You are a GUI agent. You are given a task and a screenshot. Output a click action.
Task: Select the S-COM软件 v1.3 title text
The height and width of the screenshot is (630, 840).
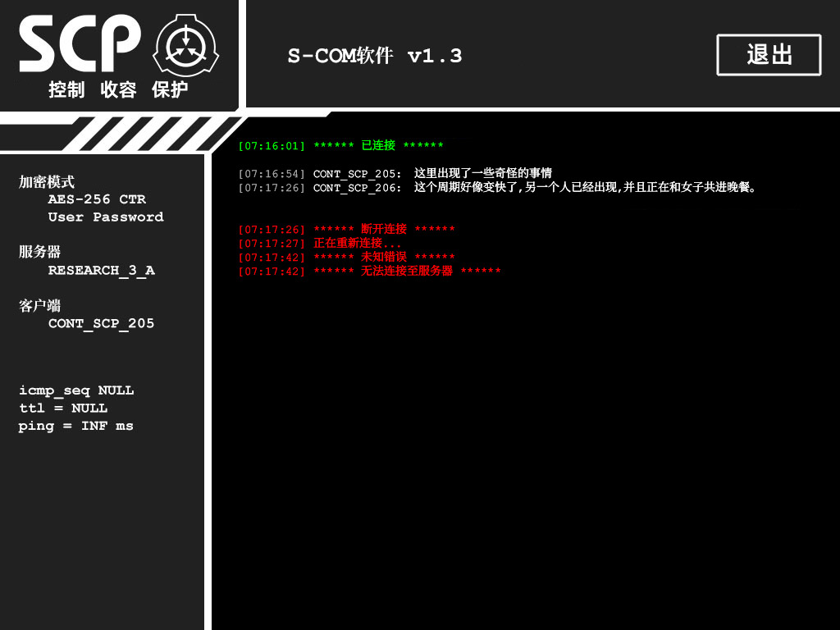pos(374,56)
